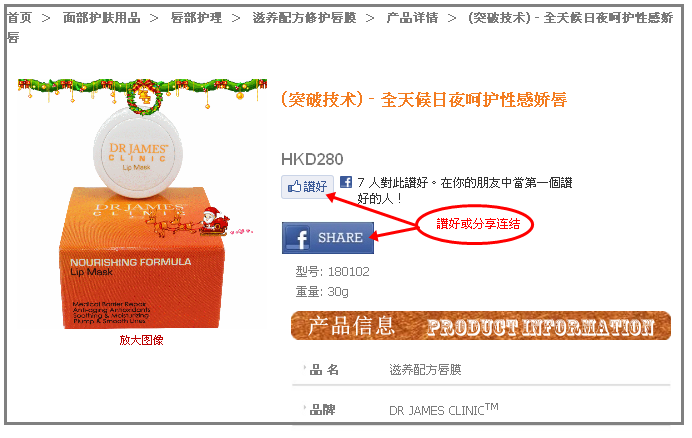Click the red 讚好或分享连结 callout oval
692x438 pixels.
tap(475, 224)
